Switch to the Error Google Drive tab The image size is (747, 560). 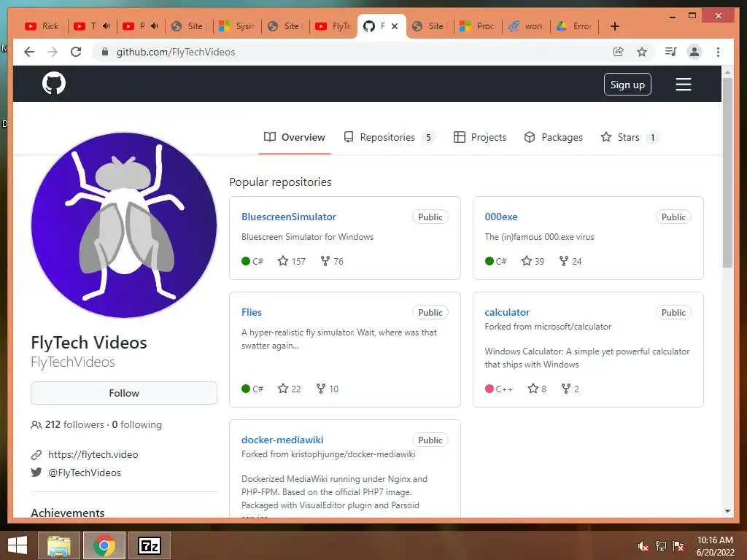tap(575, 26)
